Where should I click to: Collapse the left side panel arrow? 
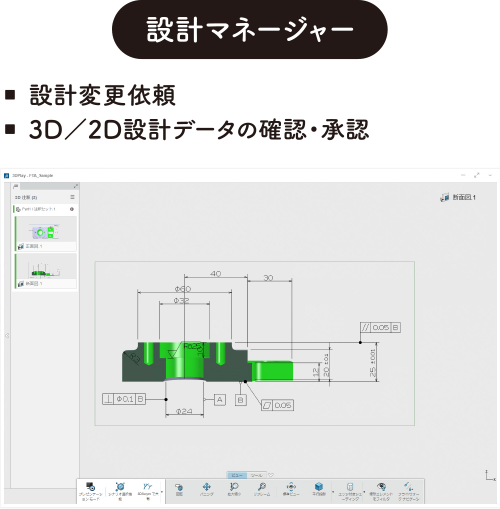7,336
